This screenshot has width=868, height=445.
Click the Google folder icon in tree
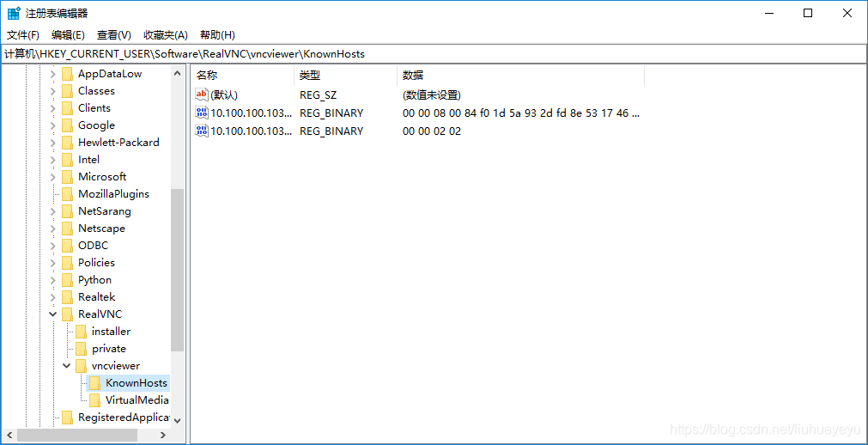67,125
